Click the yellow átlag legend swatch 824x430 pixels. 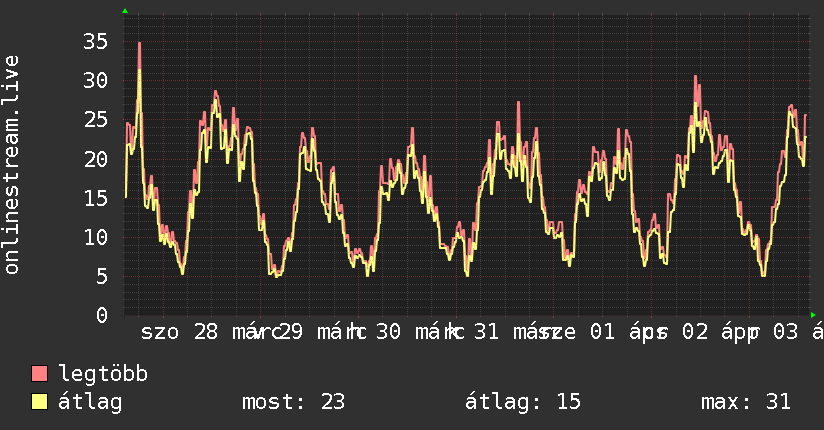[39, 402]
